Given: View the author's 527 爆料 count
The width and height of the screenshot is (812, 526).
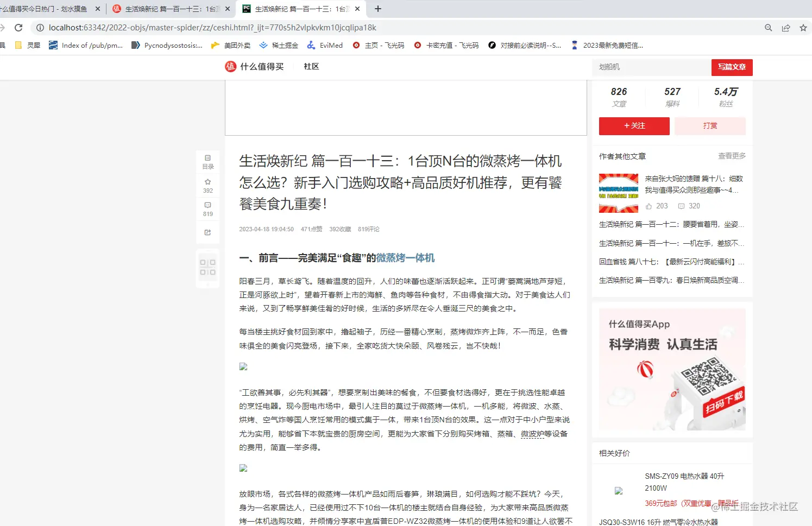Looking at the screenshot, I should [x=672, y=97].
